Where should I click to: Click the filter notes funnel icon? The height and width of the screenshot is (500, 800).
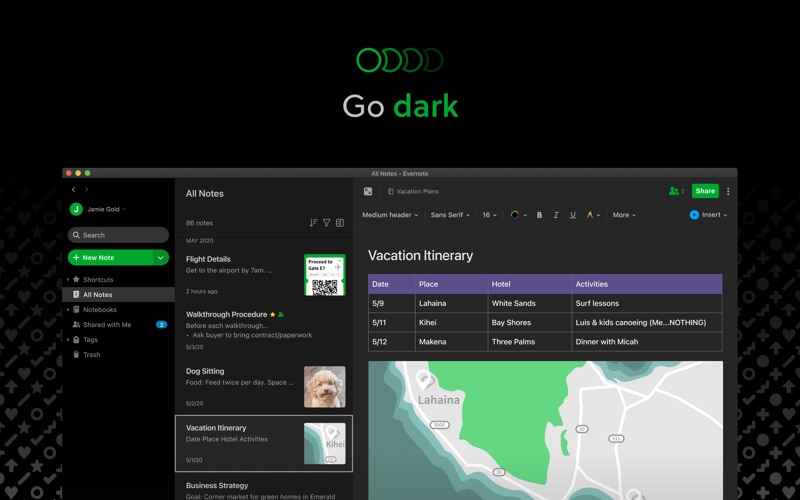(327, 222)
